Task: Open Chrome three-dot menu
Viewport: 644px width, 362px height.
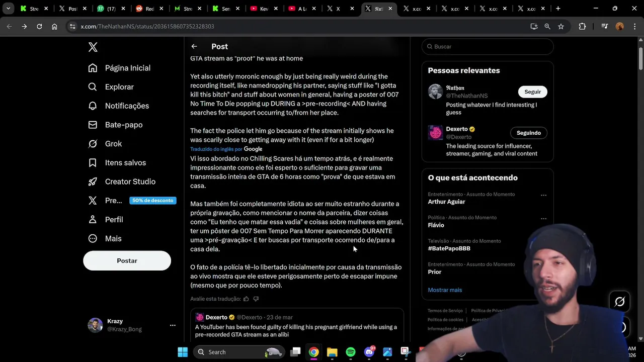Action: (635, 26)
